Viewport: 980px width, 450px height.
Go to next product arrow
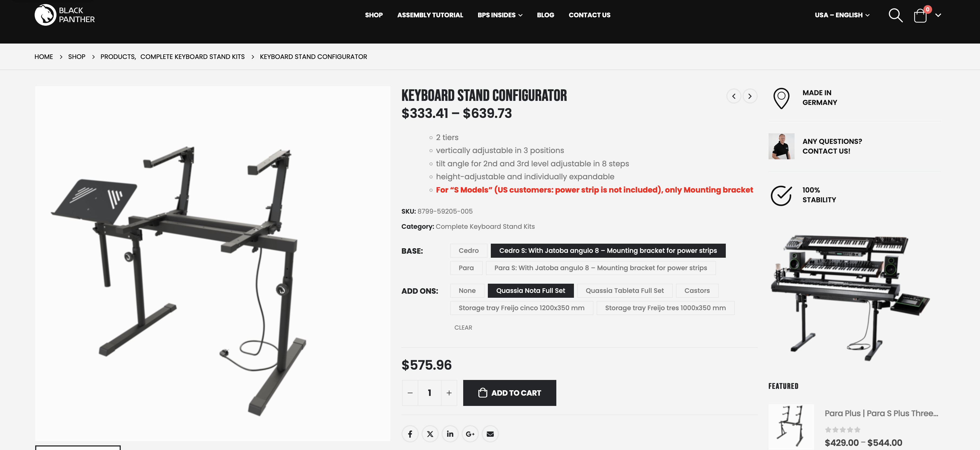pos(750,96)
